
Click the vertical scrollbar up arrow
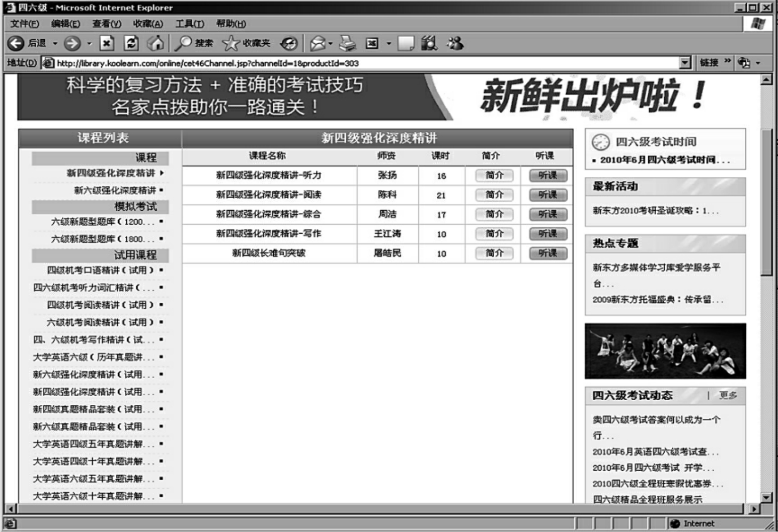coord(766,79)
